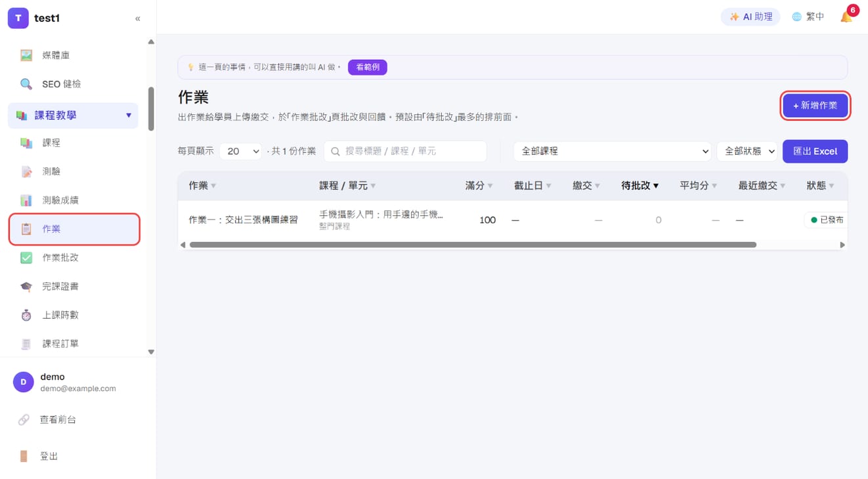
Task: Click the 匯出 Excel button
Action: click(815, 151)
